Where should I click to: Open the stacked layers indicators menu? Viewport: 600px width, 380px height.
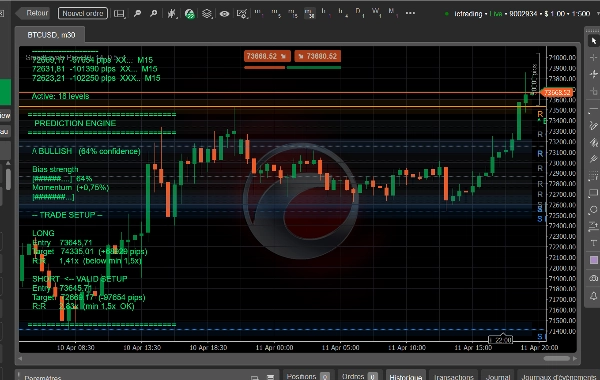pyautogui.click(x=207, y=14)
